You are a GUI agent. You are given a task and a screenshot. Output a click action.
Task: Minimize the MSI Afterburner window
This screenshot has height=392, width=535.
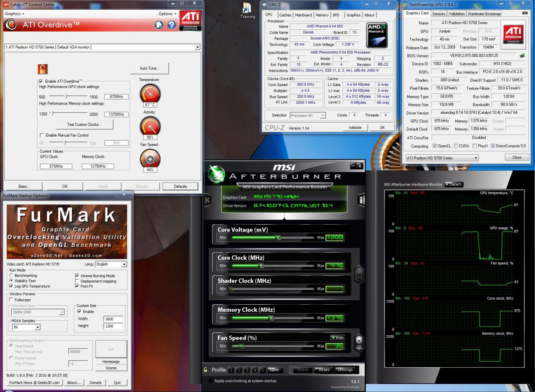(353, 166)
